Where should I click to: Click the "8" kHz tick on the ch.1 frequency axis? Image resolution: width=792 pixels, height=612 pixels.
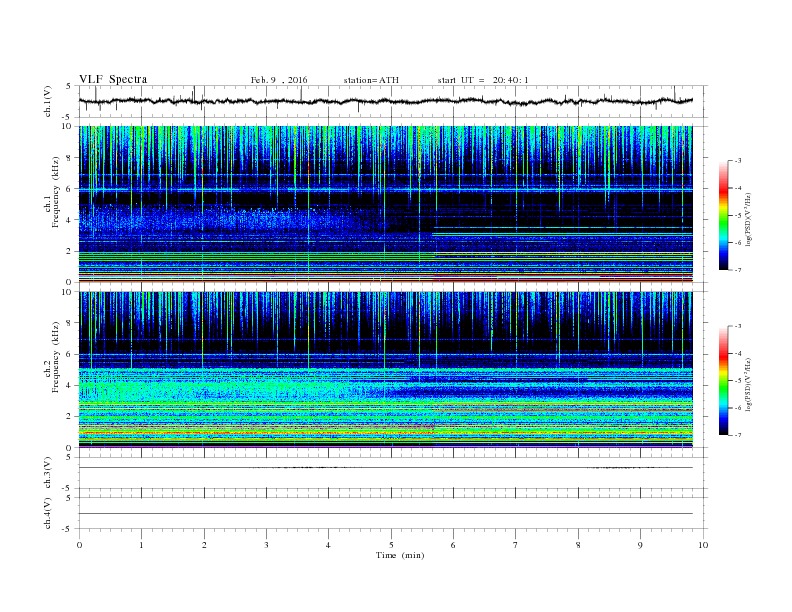click(69, 158)
